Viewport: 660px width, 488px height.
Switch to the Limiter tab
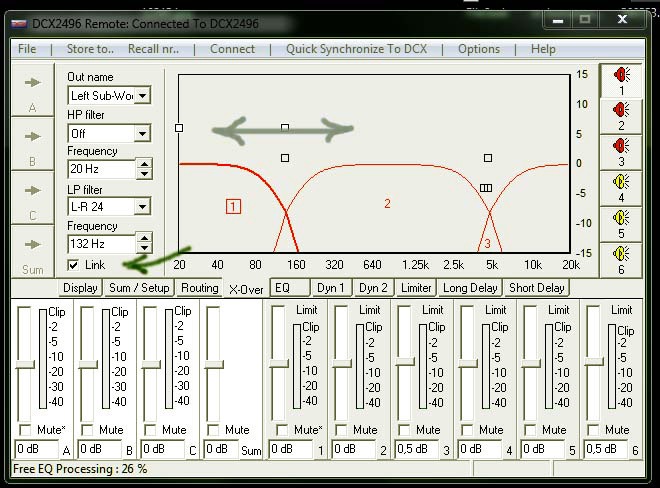pos(416,288)
